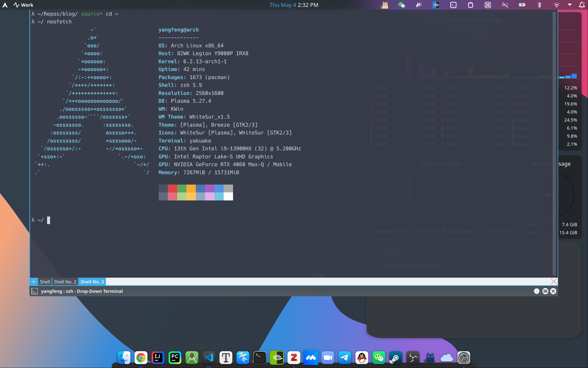Toggle the keep-open button in the Yakuake title bar
This screenshot has height=368, width=588.
tap(537, 291)
